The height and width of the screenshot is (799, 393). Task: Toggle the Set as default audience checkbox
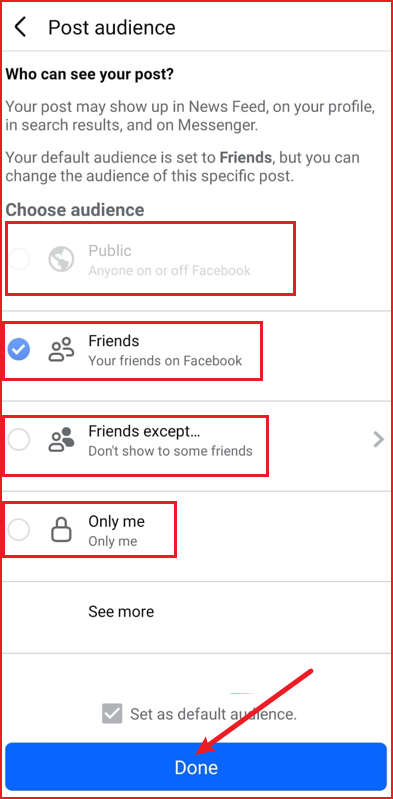(x=112, y=713)
